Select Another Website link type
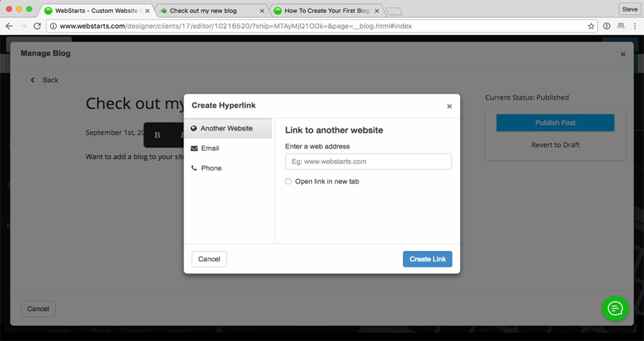This screenshot has height=341, width=644. pyautogui.click(x=227, y=129)
